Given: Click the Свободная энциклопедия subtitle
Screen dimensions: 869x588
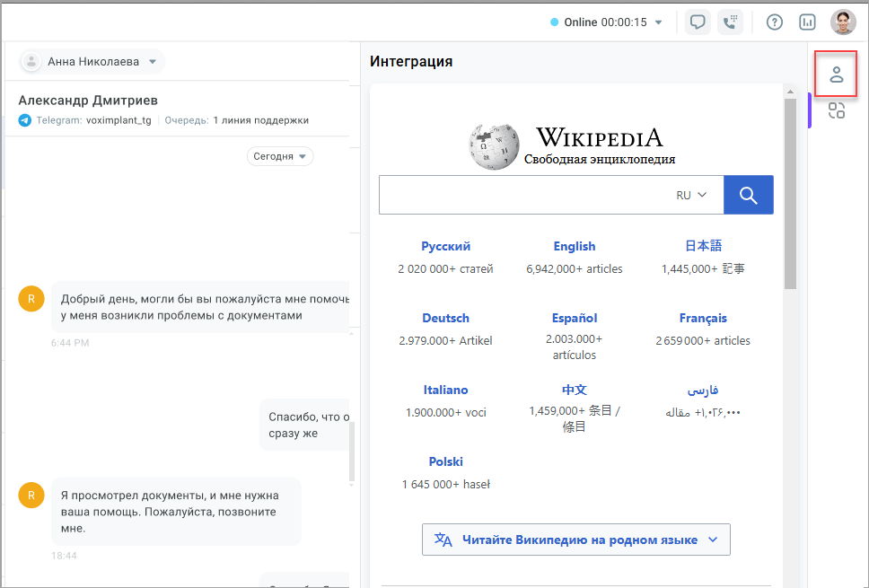Looking at the screenshot, I should coord(600,160).
